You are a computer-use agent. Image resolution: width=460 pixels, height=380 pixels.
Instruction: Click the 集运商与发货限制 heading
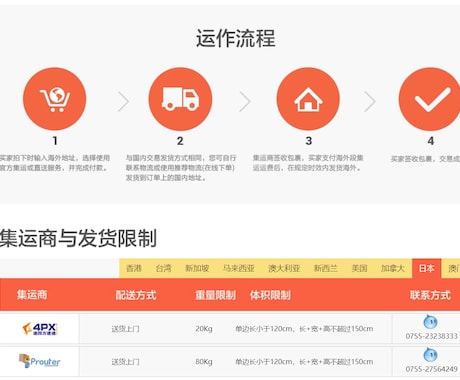pyautogui.click(x=78, y=238)
